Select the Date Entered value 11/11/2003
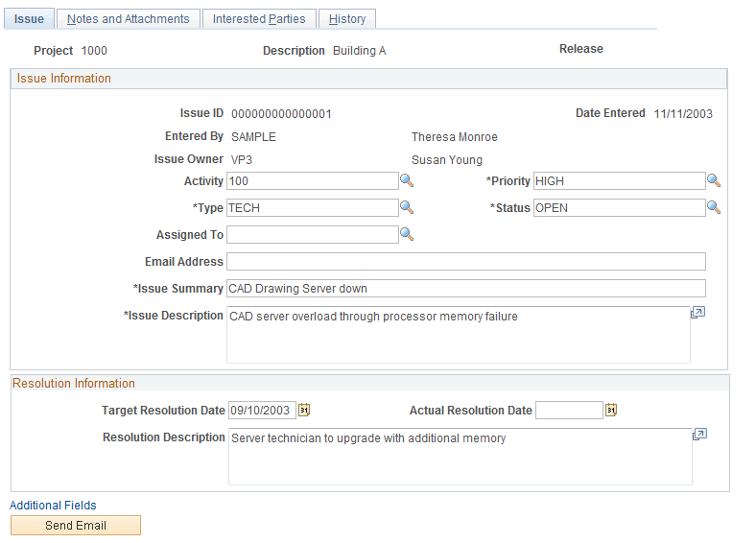This screenshot has height=543, width=756. click(683, 114)
